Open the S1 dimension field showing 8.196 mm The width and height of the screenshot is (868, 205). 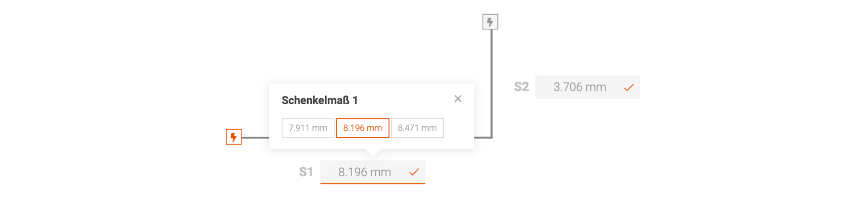pos(373,172)
